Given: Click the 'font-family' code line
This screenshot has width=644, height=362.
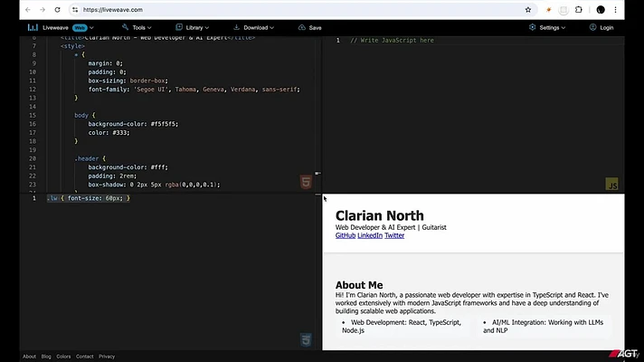Looking at the screenshot, I should [x=194, y=90].
